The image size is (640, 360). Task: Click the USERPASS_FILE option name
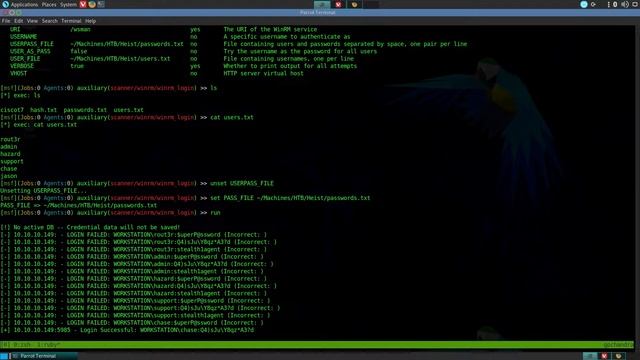click(x=32, y=44)
